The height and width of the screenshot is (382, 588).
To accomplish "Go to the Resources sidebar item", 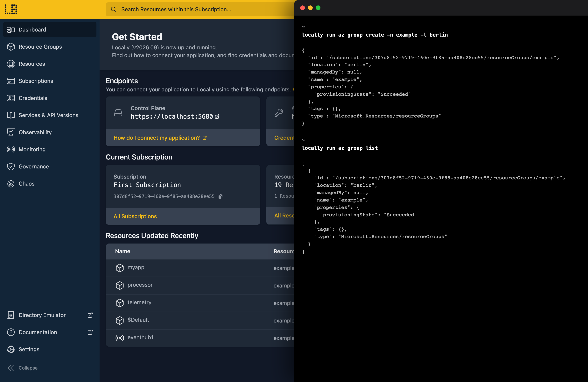I will coord(50,64).
